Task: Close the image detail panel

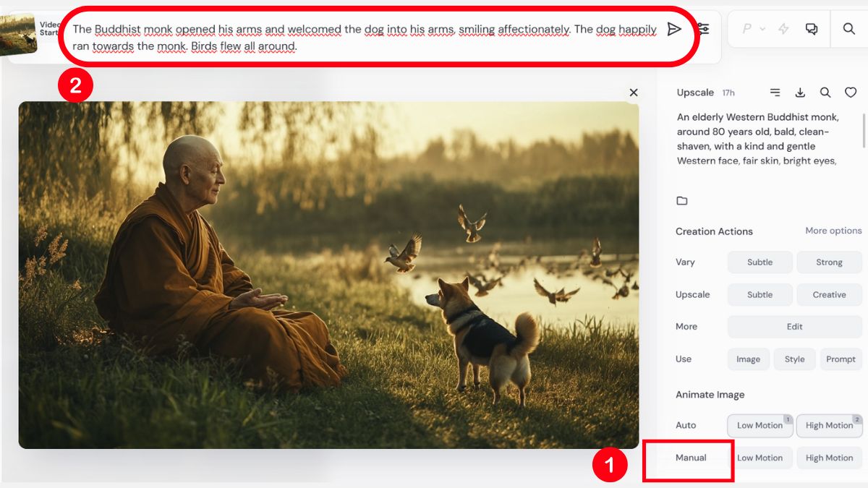Action: point(634,92)
